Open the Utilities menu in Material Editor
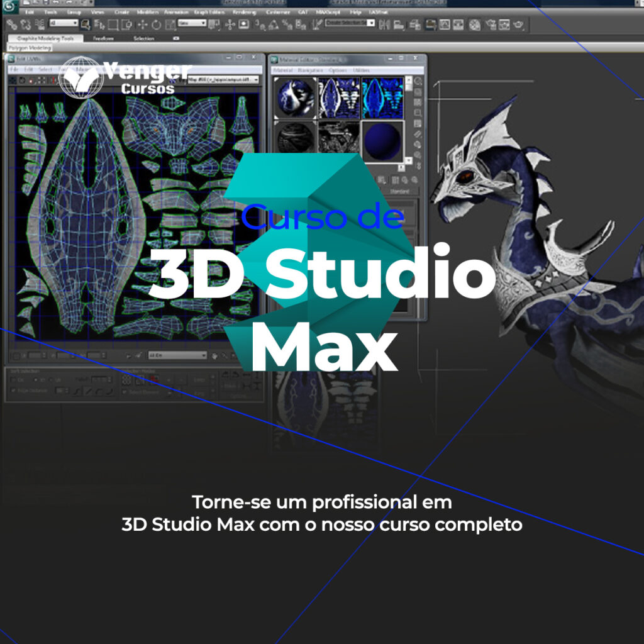The width and height of the screenshot is (644, 644). (361, 70)
